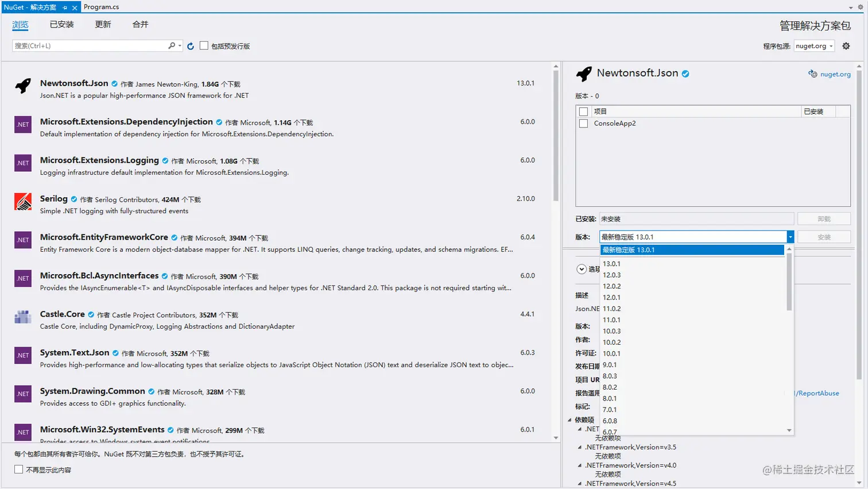This screenshot has height=489, width=868.
Task: Click the Microsoft.Extensions.DependencyInjection .NET icon
Action: pyautogui.click(x=23, y=125)
